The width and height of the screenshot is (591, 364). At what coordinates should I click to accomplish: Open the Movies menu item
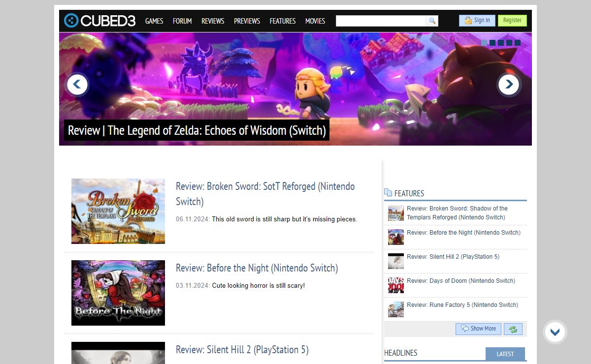click(315, 21)
